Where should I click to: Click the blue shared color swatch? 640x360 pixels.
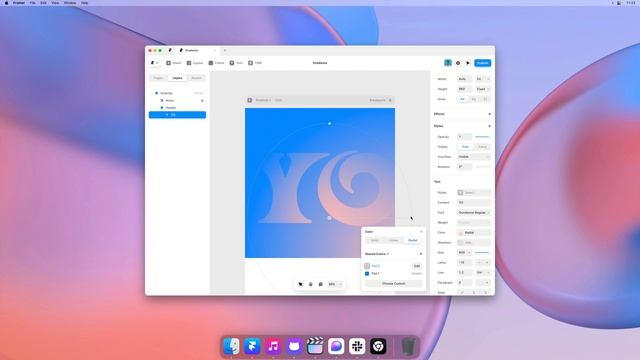[x=367, y=273]
